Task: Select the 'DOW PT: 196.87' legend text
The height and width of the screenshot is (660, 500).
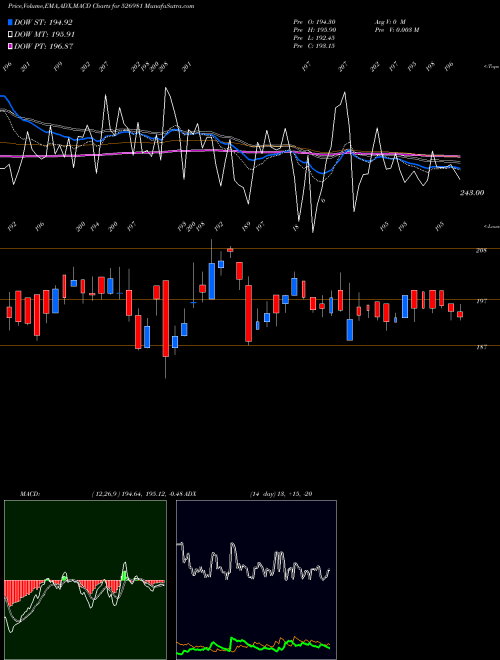Action: point(44,46)
